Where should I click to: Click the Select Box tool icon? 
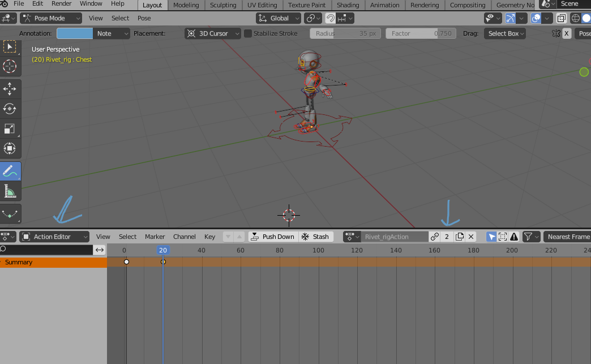[x=10, y=46]
